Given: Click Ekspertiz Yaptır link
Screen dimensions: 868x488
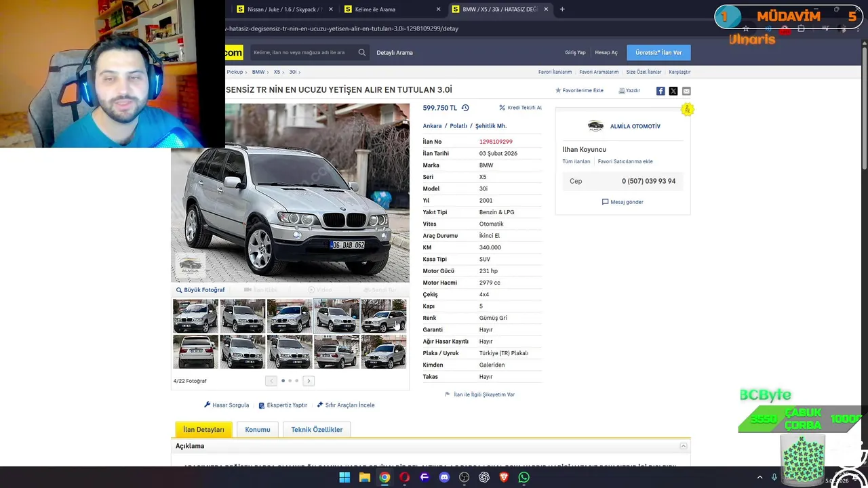Looking at the screenshot, I should [283, 405].
